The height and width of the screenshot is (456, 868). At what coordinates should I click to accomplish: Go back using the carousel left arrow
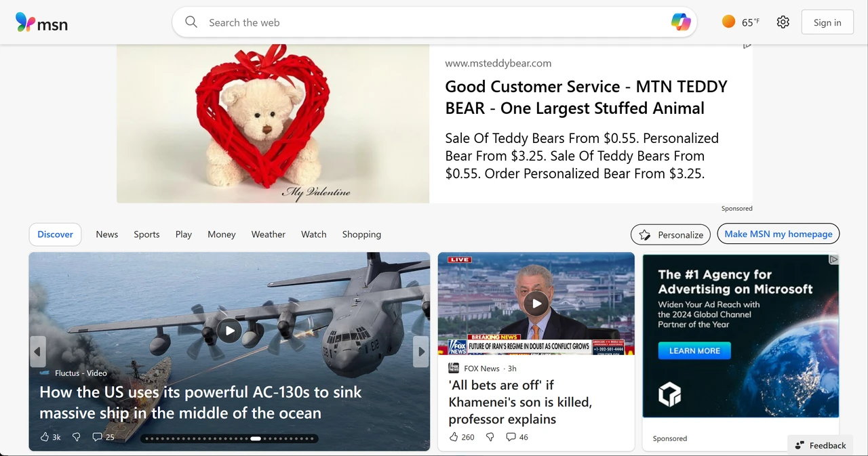(x=37, y=352)
